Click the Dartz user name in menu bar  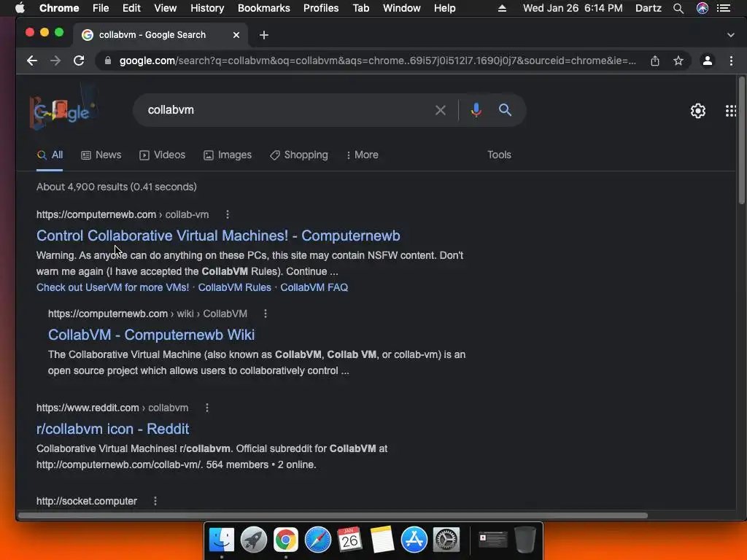[x=649, y=8]
